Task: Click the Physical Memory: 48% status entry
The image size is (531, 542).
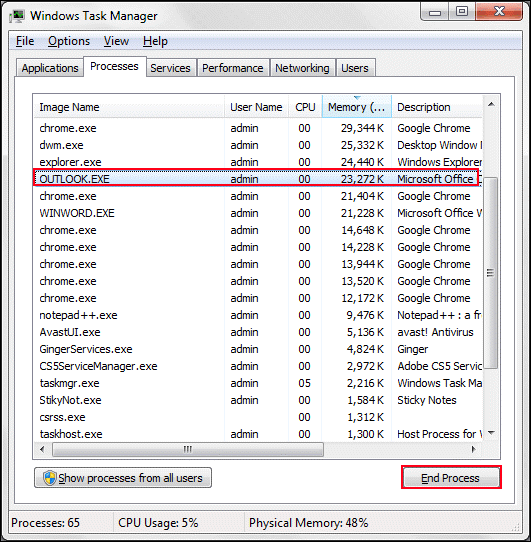Action: point(308,522)
